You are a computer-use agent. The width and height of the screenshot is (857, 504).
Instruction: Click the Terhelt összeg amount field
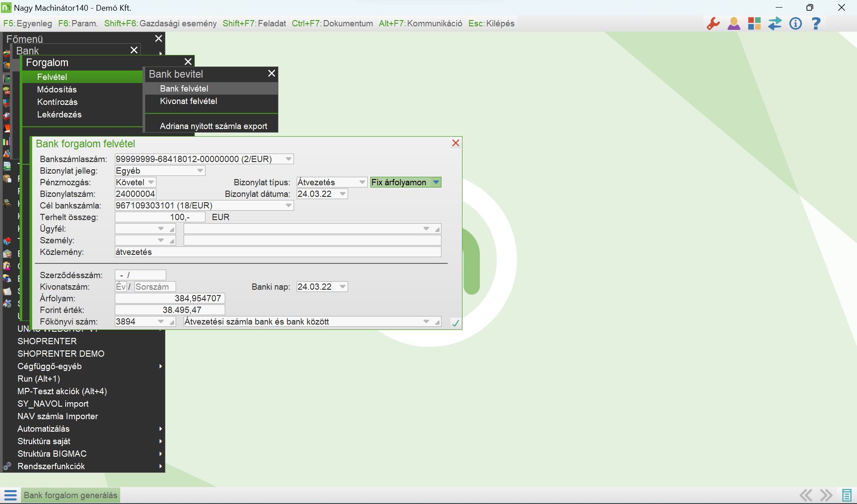pyautogui.click(x=160, y=217)
